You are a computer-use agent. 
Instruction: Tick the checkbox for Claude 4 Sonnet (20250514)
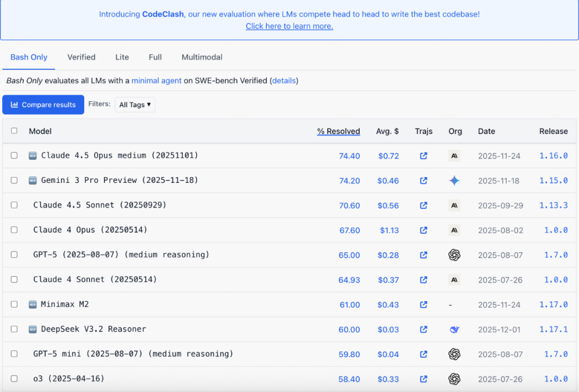(14, 279)
